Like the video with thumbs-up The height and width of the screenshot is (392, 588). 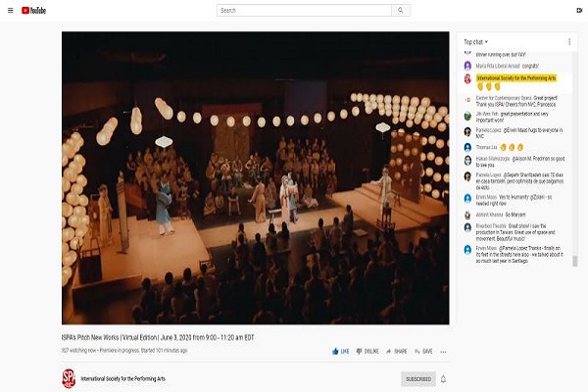(x=340, y=352)
